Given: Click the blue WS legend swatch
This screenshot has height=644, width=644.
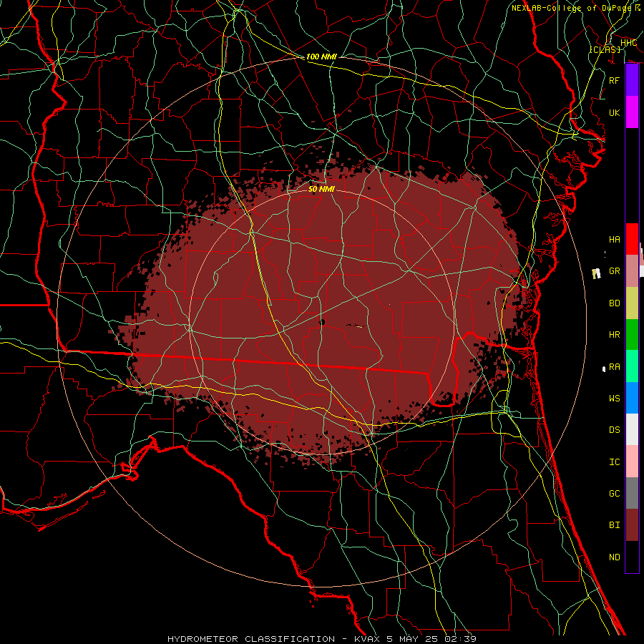Looking at the screenshot, I should (632, 398).
